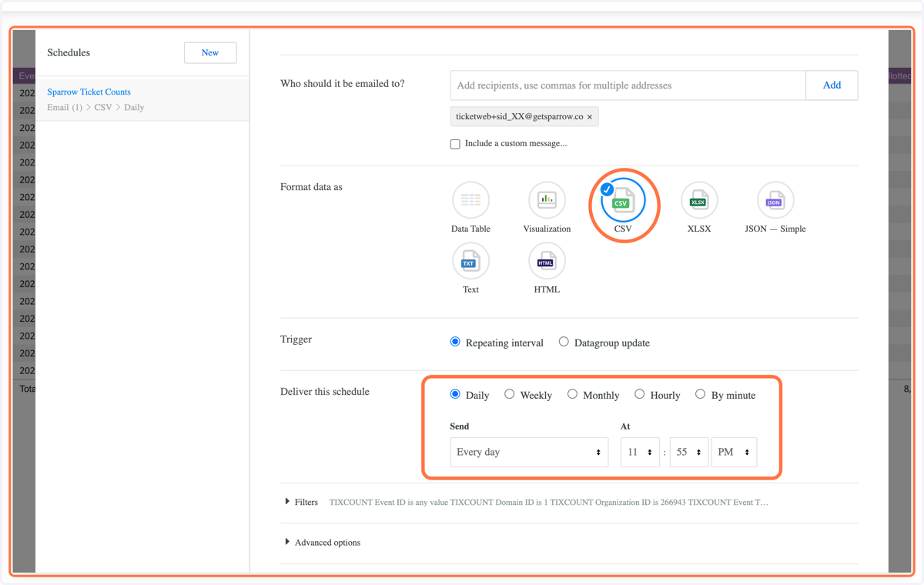Screen dimensions: 924x585
Task: Expand Advanced options section
Action: 322,543
